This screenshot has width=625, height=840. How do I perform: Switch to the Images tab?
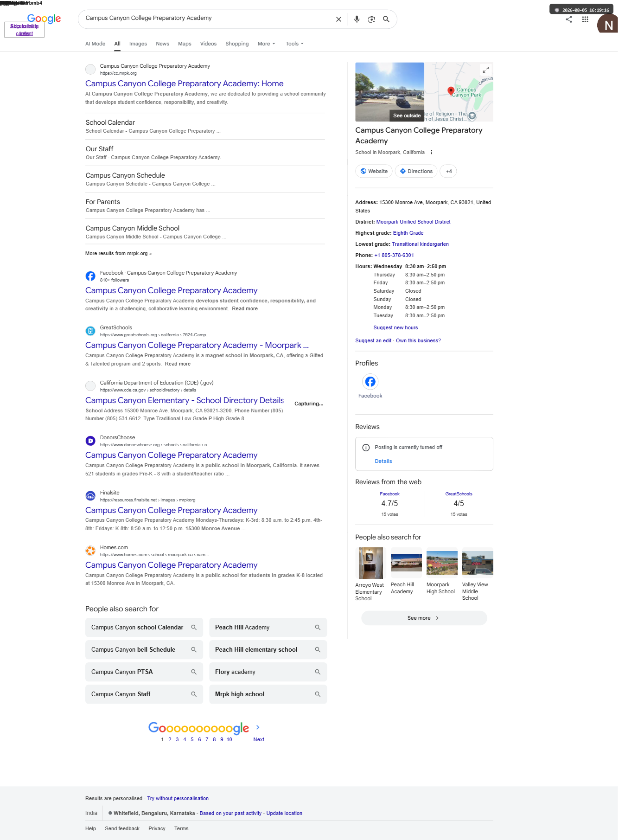(x=138, y=44)
